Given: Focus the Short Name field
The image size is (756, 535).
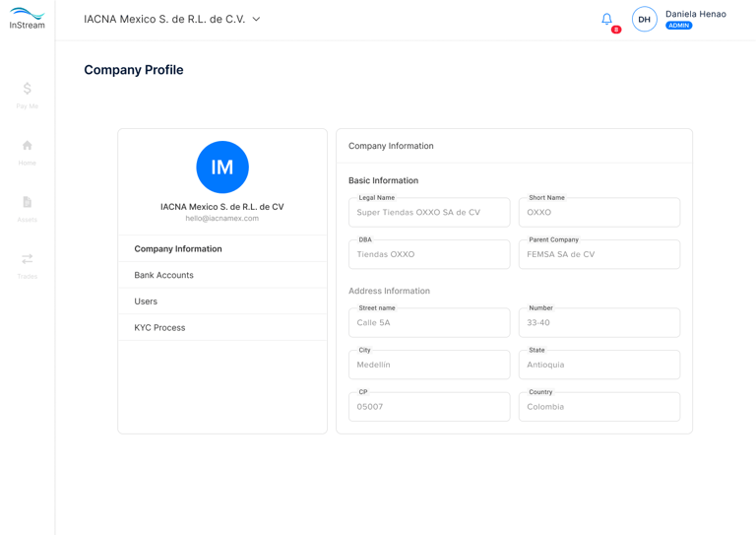Looking at the screenshot, I should [598, 213].
